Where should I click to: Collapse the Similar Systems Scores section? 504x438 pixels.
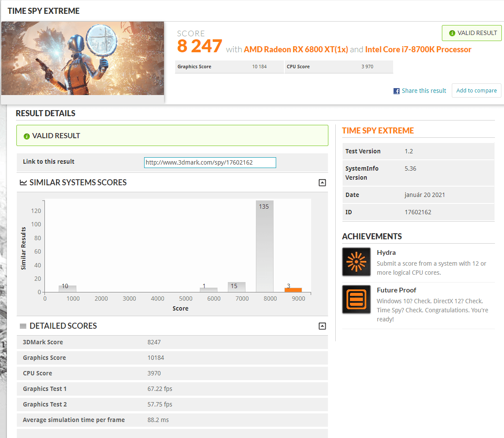pos(322,183)
